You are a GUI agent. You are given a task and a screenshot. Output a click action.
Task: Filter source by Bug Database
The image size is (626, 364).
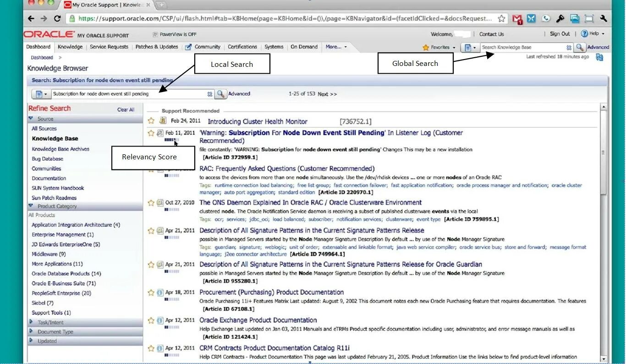[48, 158]
